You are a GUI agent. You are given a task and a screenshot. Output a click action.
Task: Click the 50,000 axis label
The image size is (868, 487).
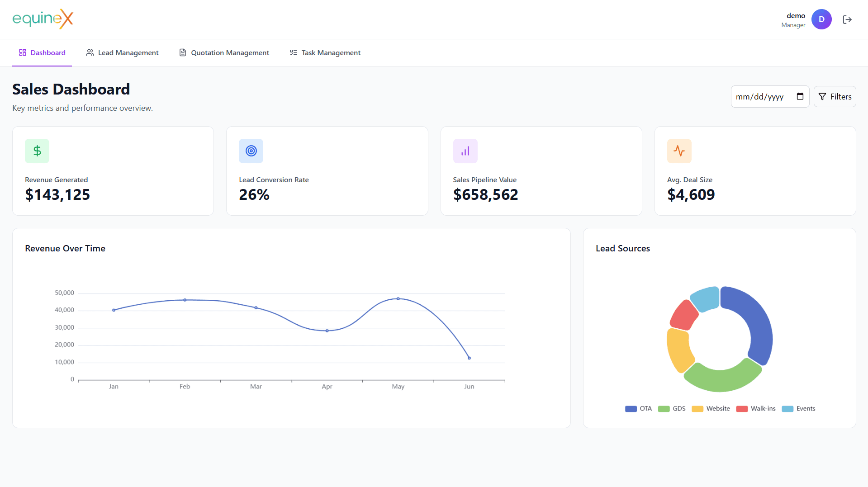[64, 293]
